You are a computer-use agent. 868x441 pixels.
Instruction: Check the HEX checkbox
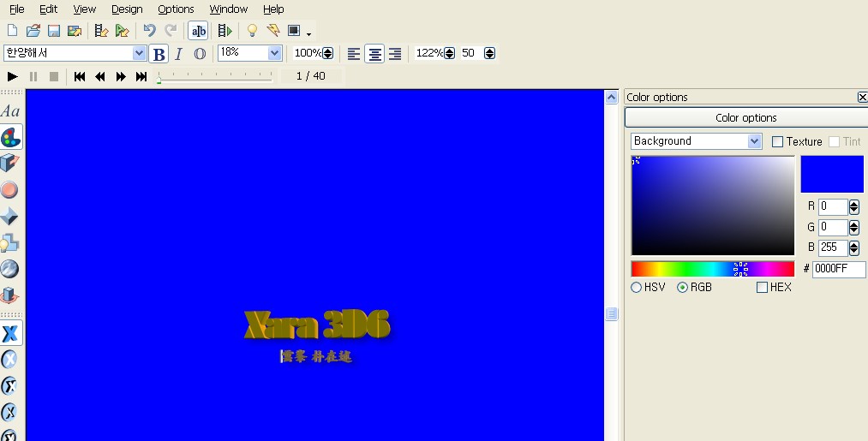pyautogui.click(x=763, y=288)
